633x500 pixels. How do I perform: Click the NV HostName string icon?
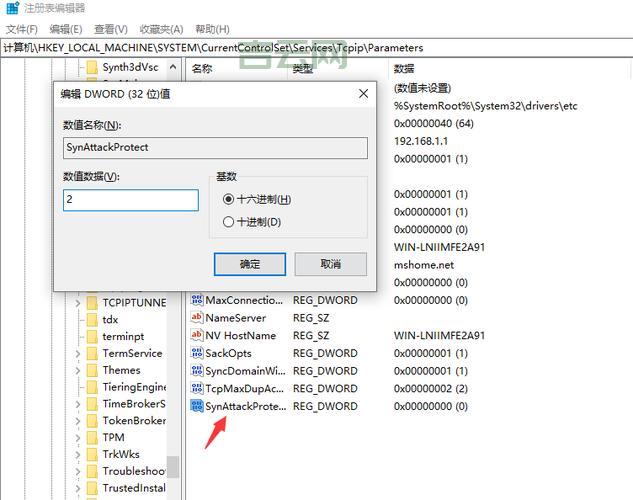coord(197,336)
